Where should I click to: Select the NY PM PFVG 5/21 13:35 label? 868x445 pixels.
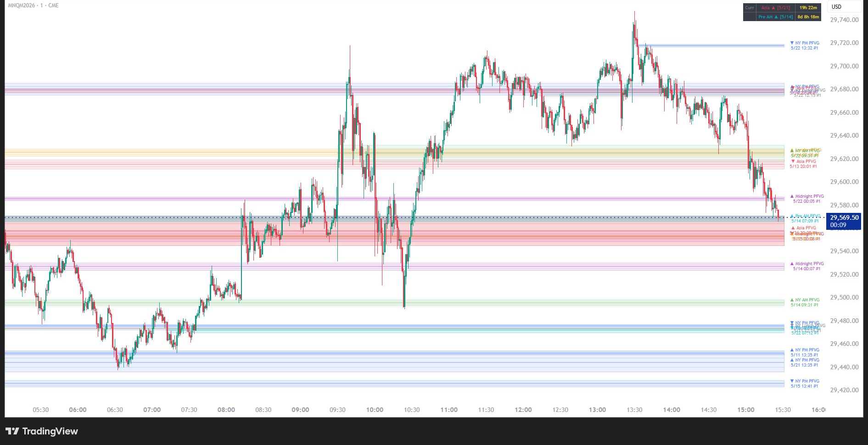805,362
